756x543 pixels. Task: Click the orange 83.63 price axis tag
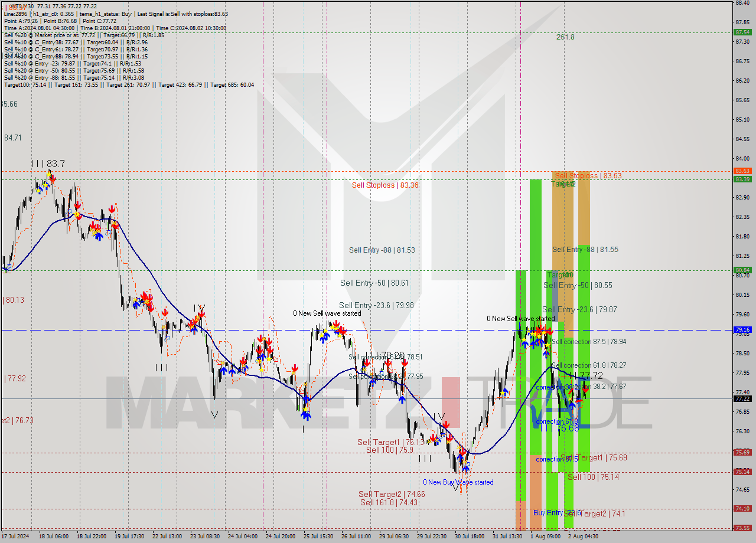(742, 172)
